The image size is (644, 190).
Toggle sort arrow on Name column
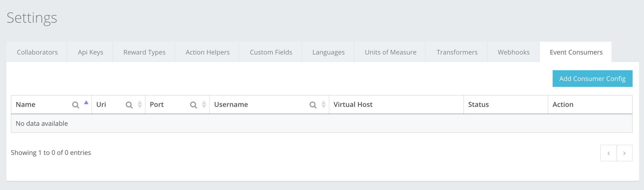click(x=86, y=103)
